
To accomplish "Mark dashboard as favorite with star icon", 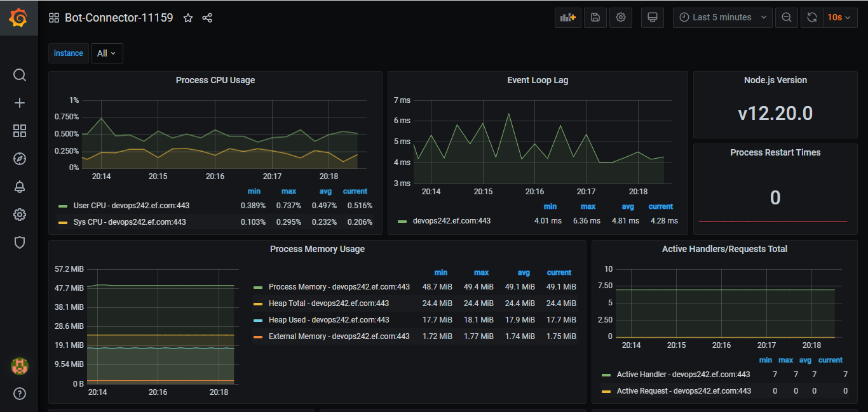I will coord(188,18).
